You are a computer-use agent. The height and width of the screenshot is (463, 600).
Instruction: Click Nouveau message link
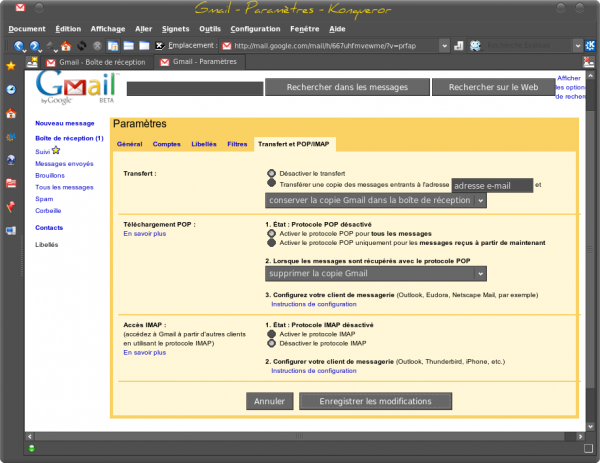click(x=65, y=123)
